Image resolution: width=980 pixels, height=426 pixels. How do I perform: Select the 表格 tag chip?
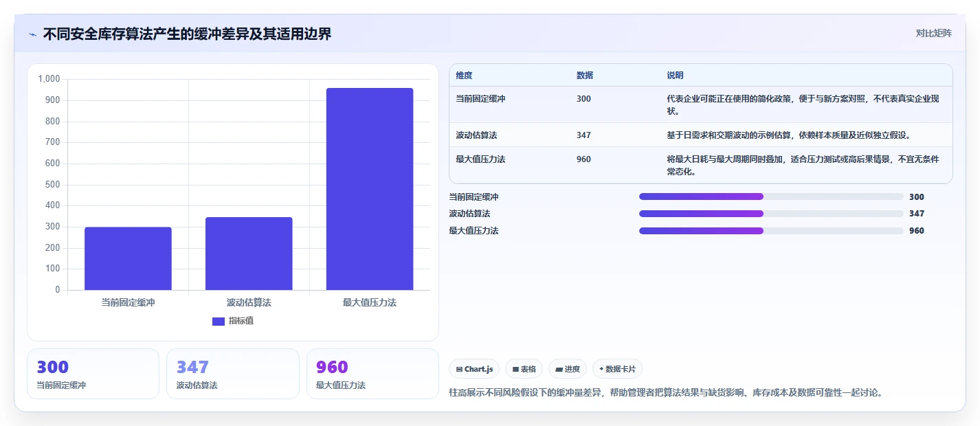point(524,369)
